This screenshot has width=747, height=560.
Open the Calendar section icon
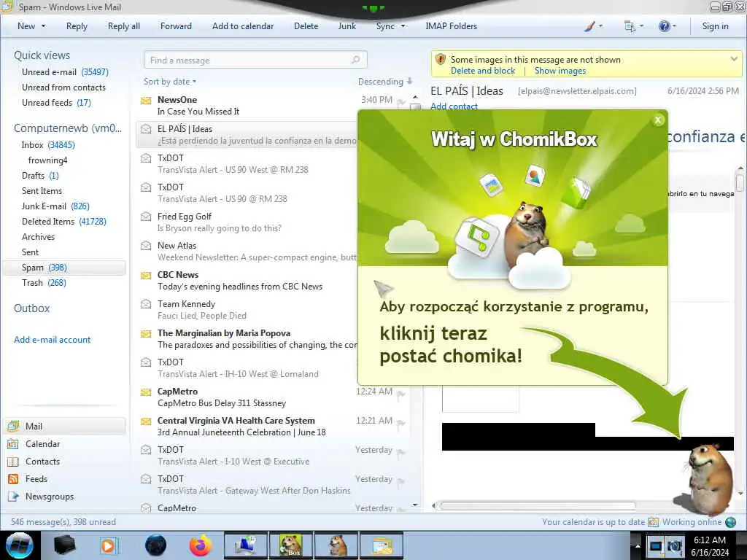click(x=13, y=444)
